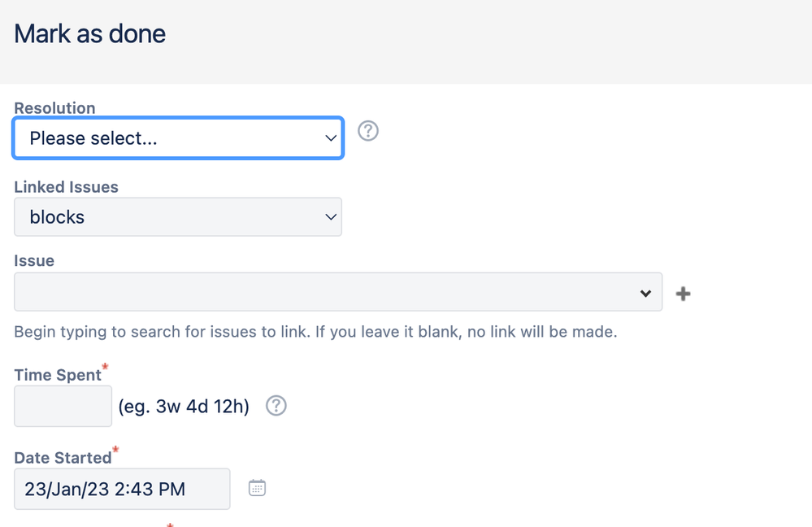
Task: Click the required asterisk beside Time Spent
Action: (x=106, y=367)
